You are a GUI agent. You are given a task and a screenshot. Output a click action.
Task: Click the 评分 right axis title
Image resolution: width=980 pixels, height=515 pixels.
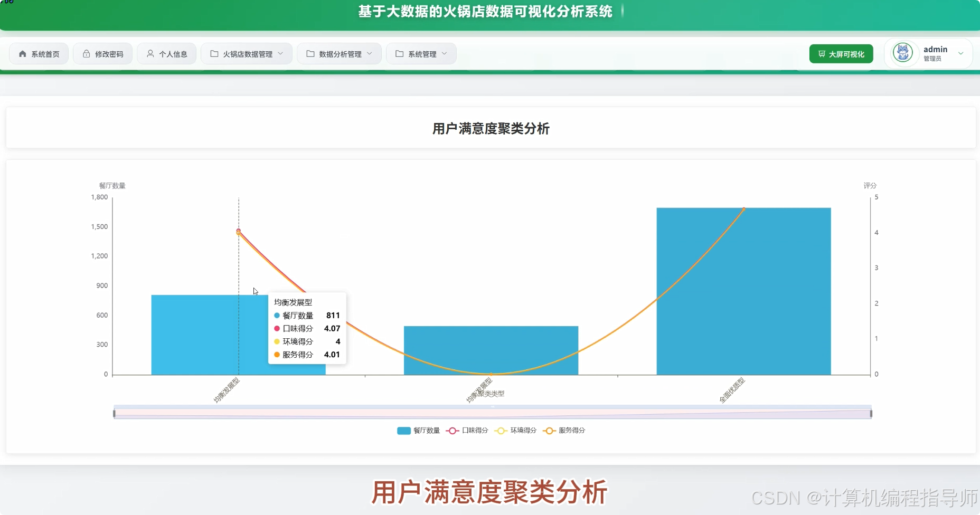pyautogui.click(x=870, y=186)
